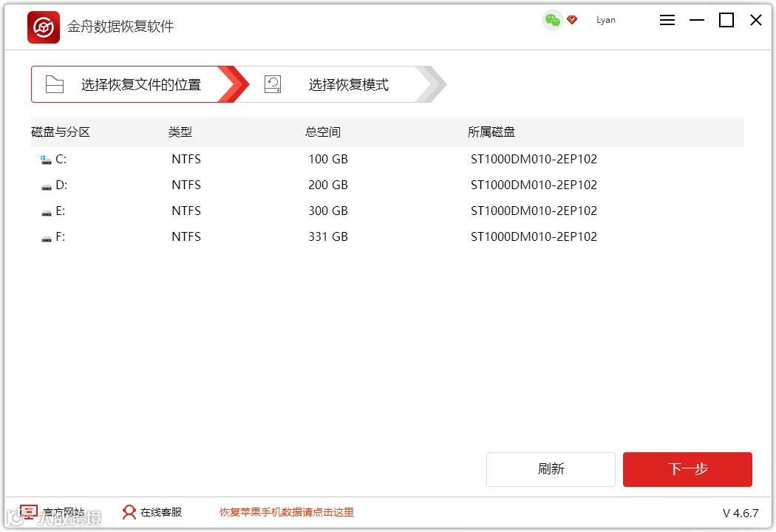This screenshot has width=776, height=532.
Task: Click the 在线客服 person icon
Action: coord(129,512)
